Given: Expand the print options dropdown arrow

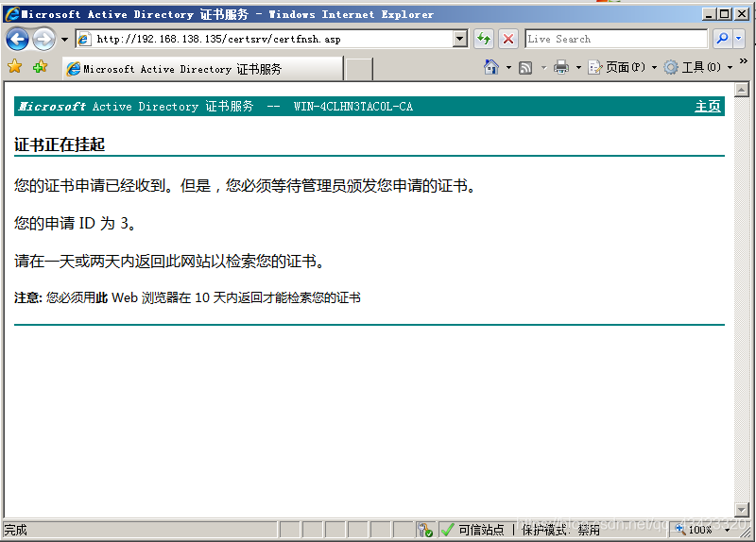Looking at the screenshot, I should point(578,67).
